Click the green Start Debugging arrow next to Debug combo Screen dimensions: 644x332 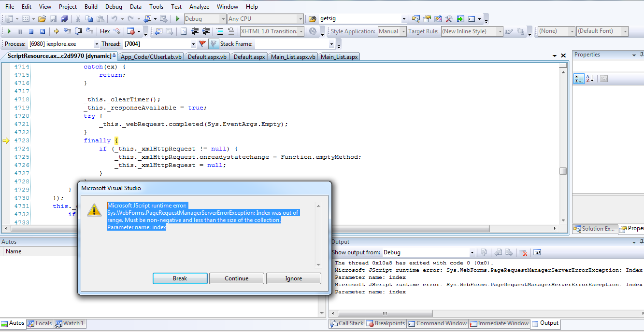178,19
